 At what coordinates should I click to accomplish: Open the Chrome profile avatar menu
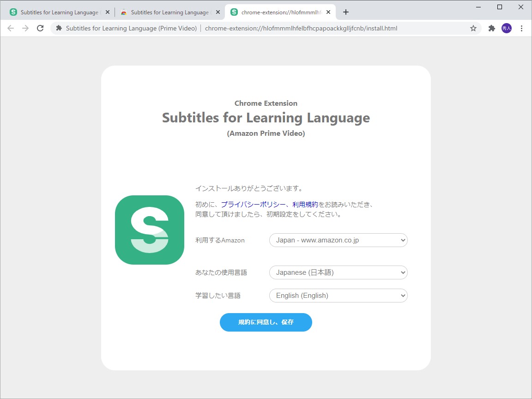[x=507, y=28]
